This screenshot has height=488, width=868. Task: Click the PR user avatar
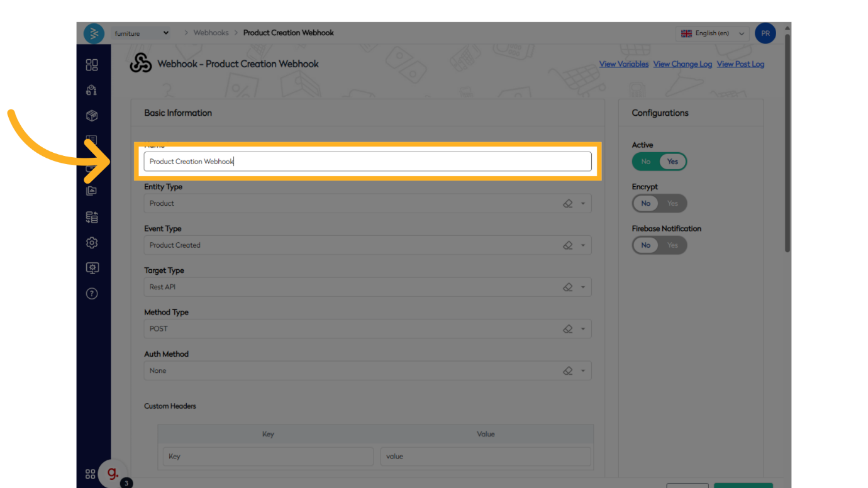[x=765, y=33]
